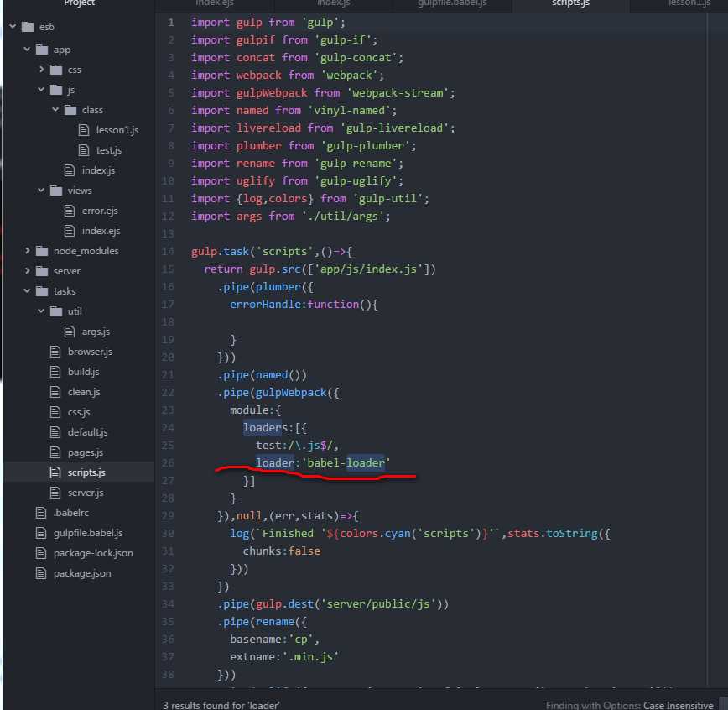
Task: Expand the node_modules folder arrow
Action: click(27, 250)
